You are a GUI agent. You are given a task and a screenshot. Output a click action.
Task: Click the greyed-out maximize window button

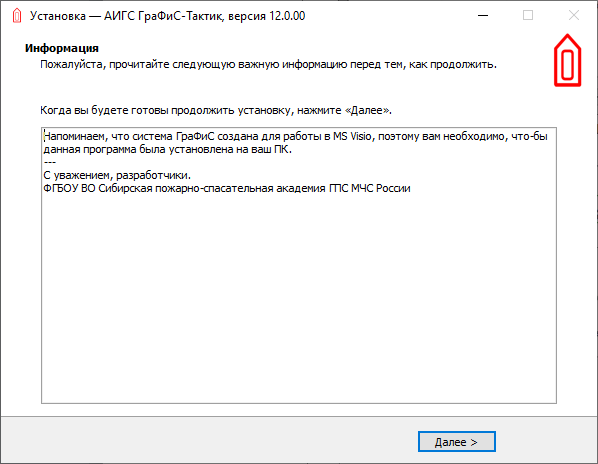pos(528,16)
